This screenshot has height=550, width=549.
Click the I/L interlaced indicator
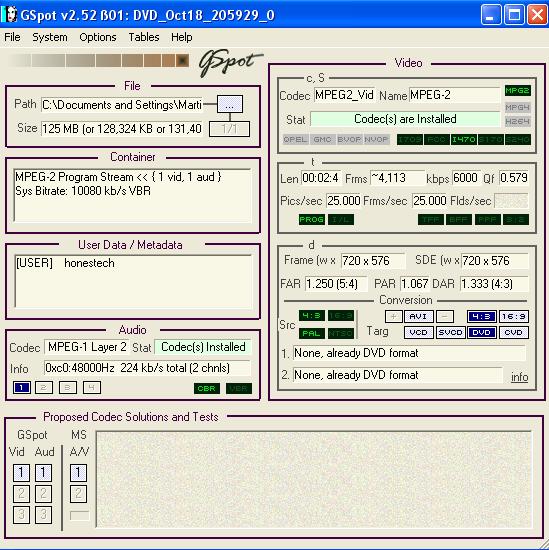[341, 220]
